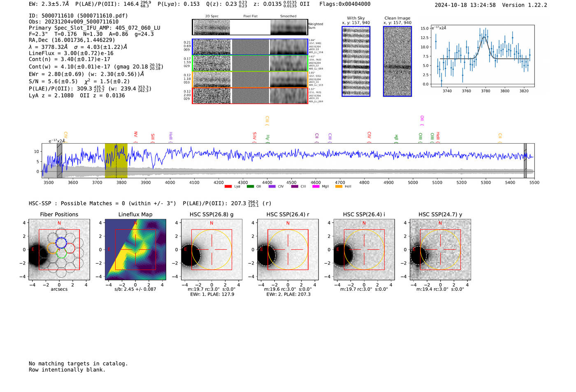Viewport: 576px width, 392px height.
Task: Click 'EWr: 2, PLAE: 207.3' under r cutout
Action: 288,294
